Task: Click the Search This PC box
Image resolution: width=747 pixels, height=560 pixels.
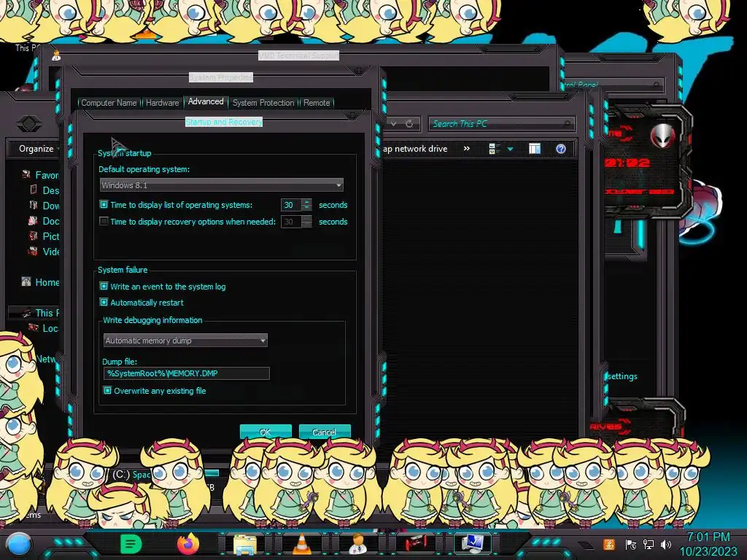Action: [501, 124]
